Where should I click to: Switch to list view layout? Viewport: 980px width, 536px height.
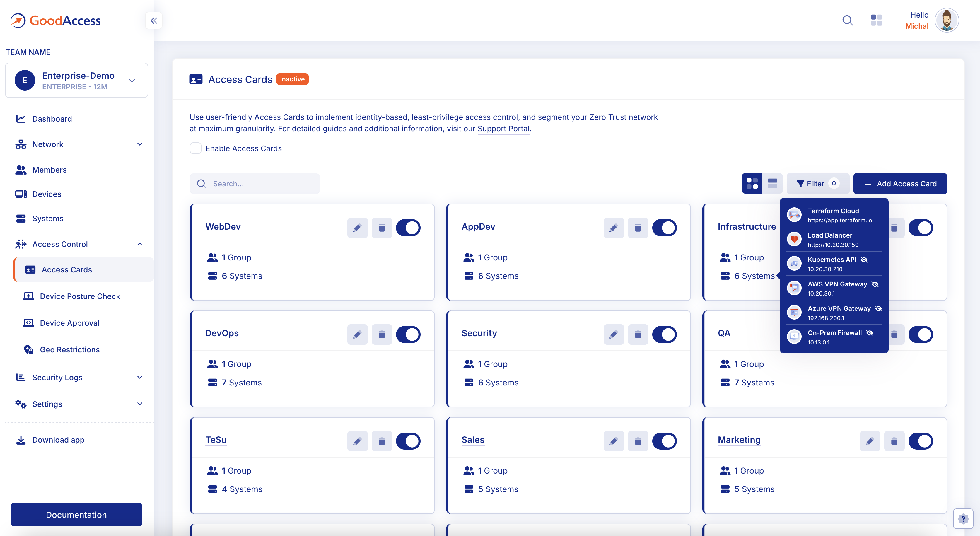tap(772, 184)
